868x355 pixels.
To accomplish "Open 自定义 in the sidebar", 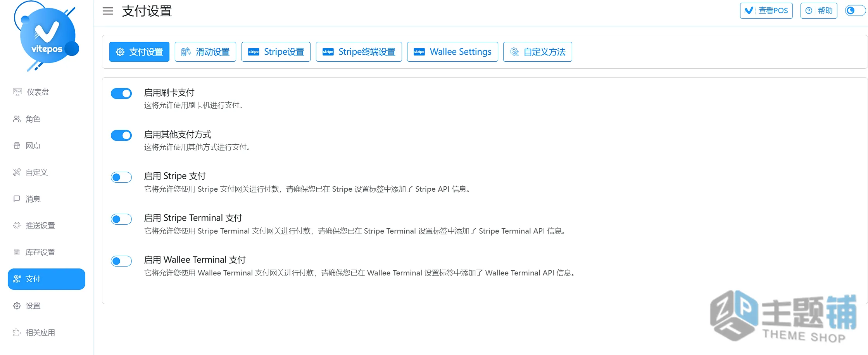I will coord(47,172).
